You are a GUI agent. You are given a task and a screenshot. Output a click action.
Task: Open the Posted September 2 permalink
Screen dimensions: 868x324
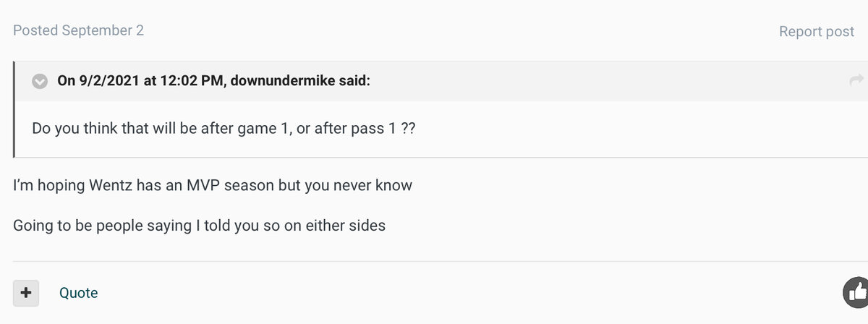click(x=79, y=30)
